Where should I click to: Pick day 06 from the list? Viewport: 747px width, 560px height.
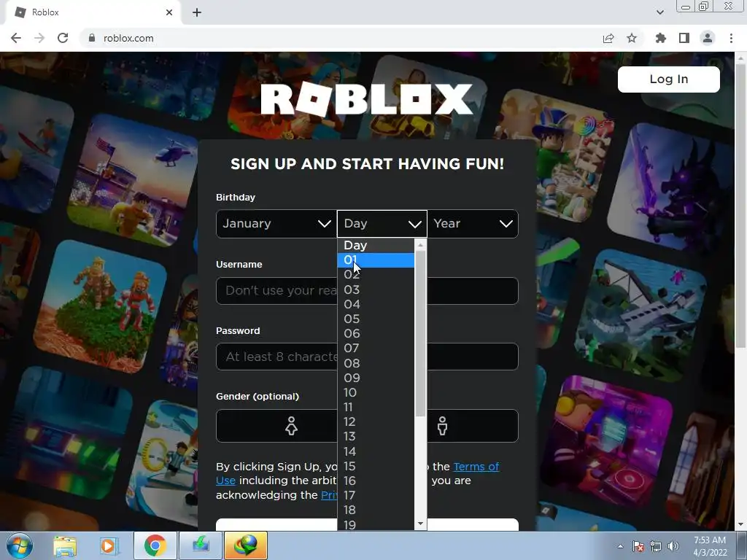tap(376, 334)
